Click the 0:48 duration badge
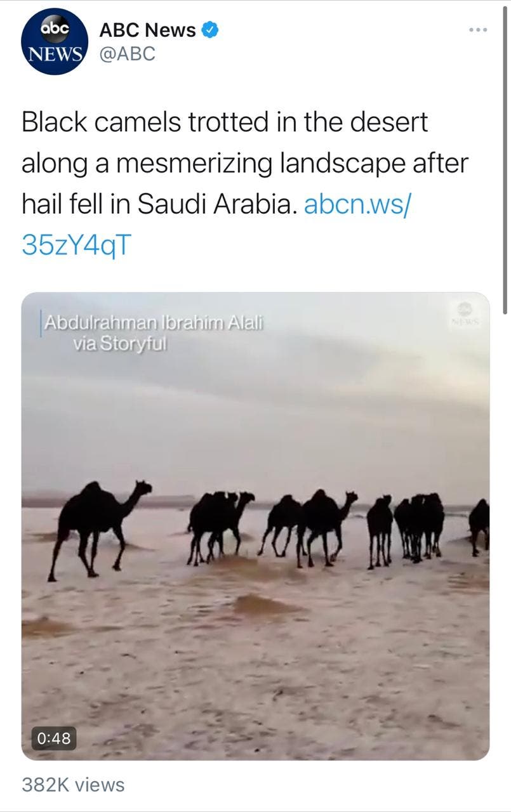Viewport: 511px width, 812px height. 54,738
